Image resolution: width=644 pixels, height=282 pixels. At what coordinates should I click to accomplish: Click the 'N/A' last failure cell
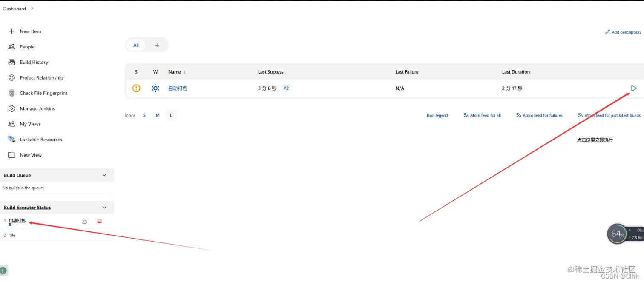point(400,88)
